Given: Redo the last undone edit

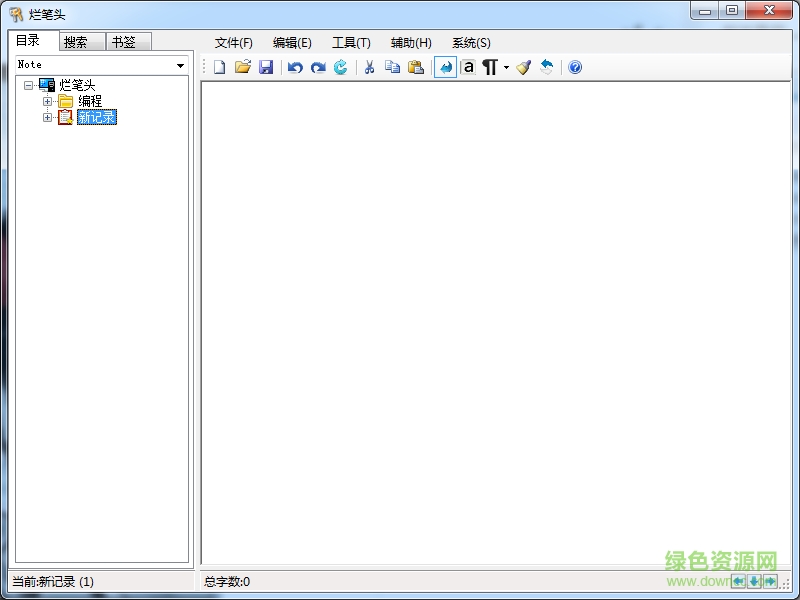Looking at the screenshot, I should click(x=318, y=67).
